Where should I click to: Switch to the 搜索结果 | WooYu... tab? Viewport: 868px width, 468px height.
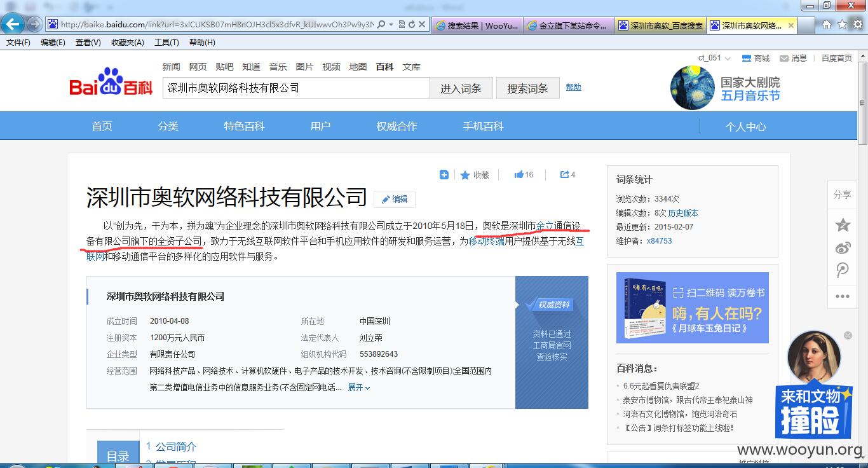(477, 25)
